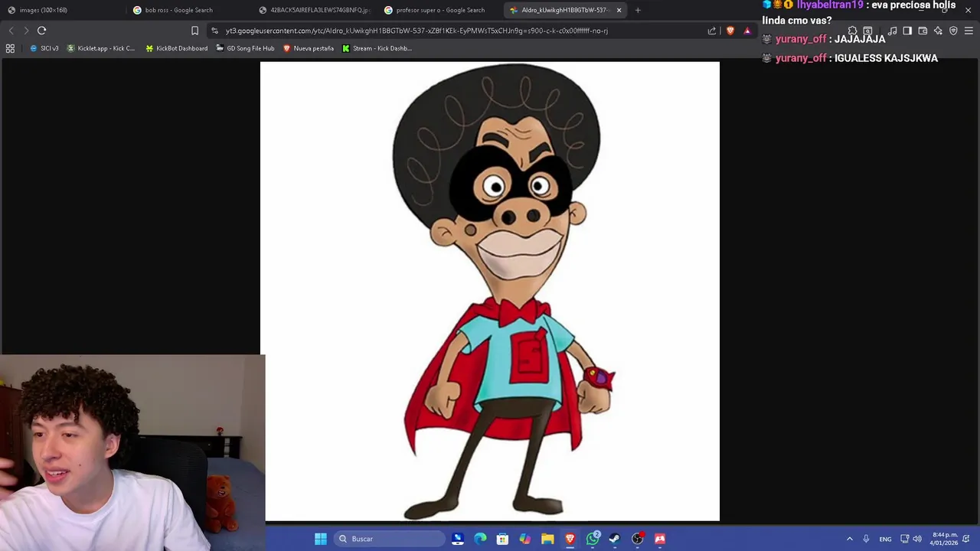Open the apps grid icon in bookmarks bar
The height and width of the screenshot is (551, 980).
tap(10, 48)
